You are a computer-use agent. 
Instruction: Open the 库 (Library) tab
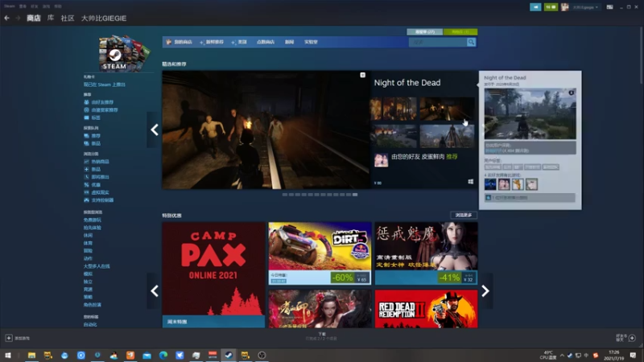[51, 18]
